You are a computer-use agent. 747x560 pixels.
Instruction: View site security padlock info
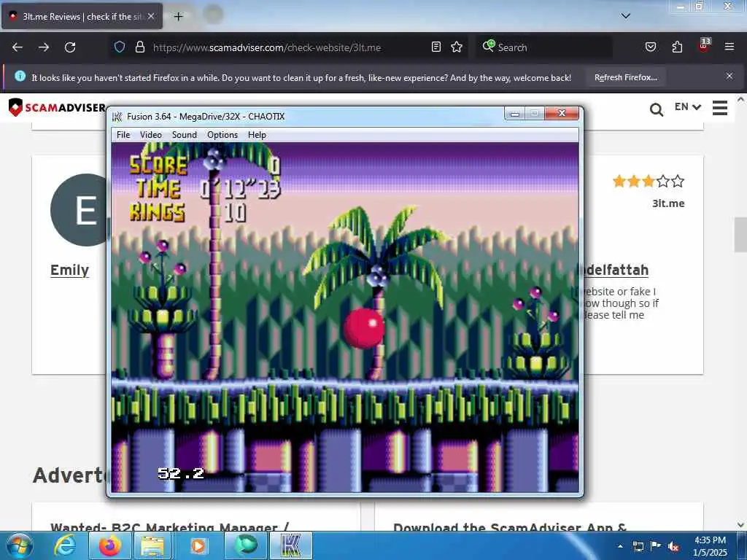(x=139, y=47)
